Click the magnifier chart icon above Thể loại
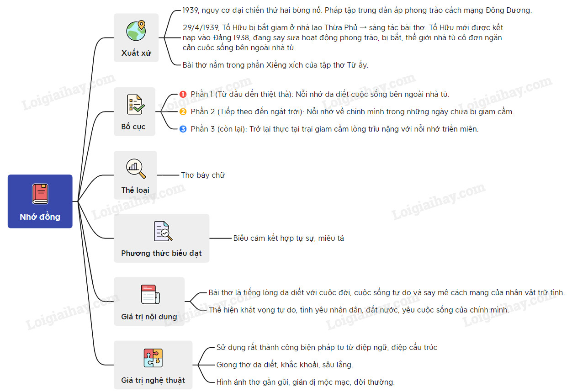This screenshot has width=572, height=392. coord(135,168)
